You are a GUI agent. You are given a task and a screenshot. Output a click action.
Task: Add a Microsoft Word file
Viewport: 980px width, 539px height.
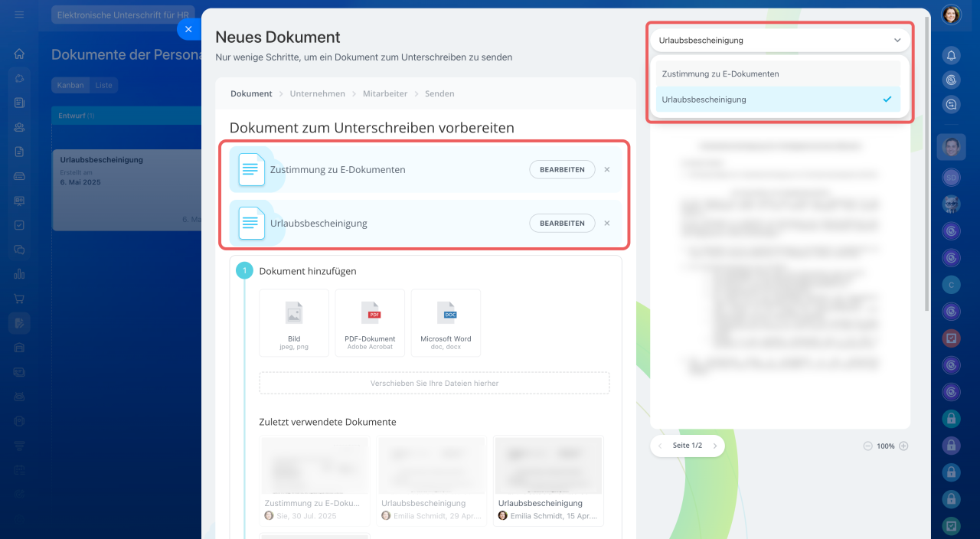446,323
